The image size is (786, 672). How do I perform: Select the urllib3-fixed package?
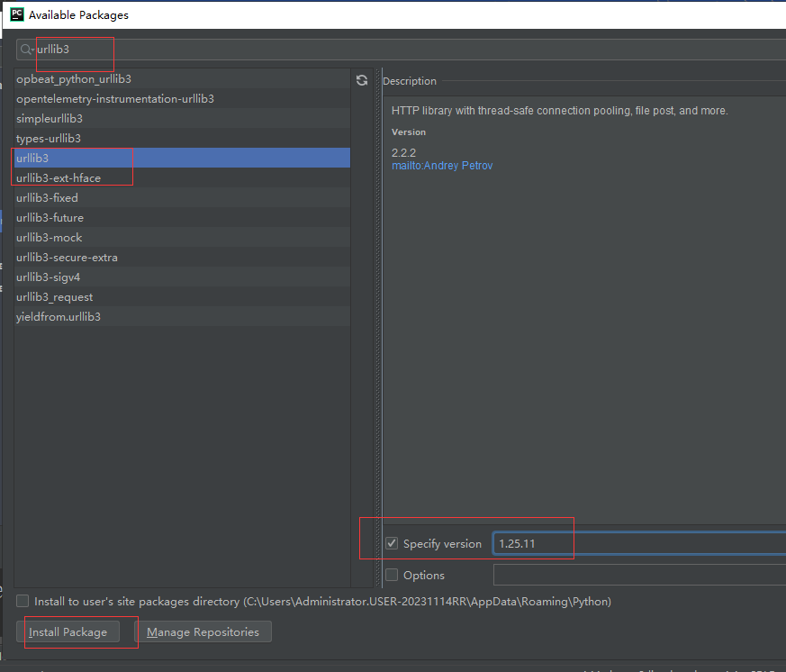pos(183,197)
